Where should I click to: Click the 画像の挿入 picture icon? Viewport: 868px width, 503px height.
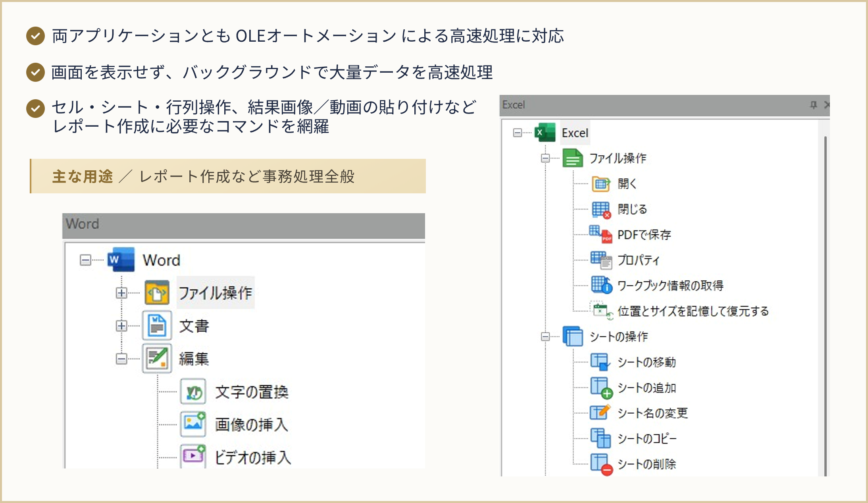tap(193, 424)
